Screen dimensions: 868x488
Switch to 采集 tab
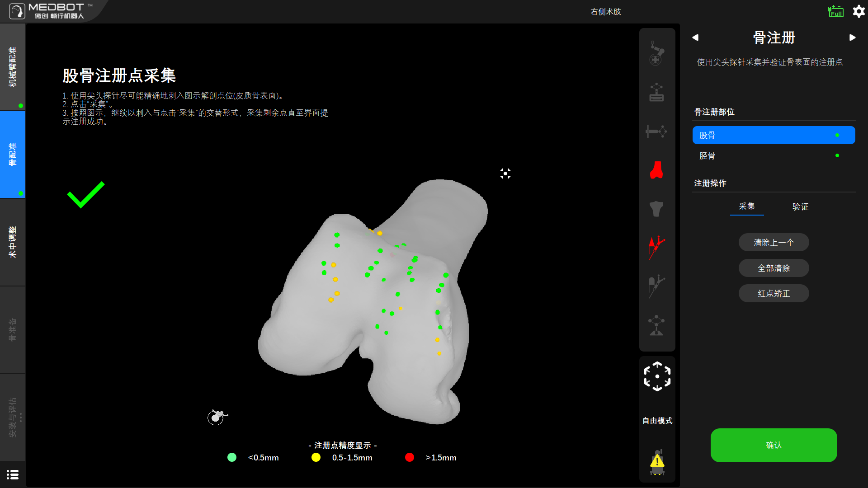point(747,206)
